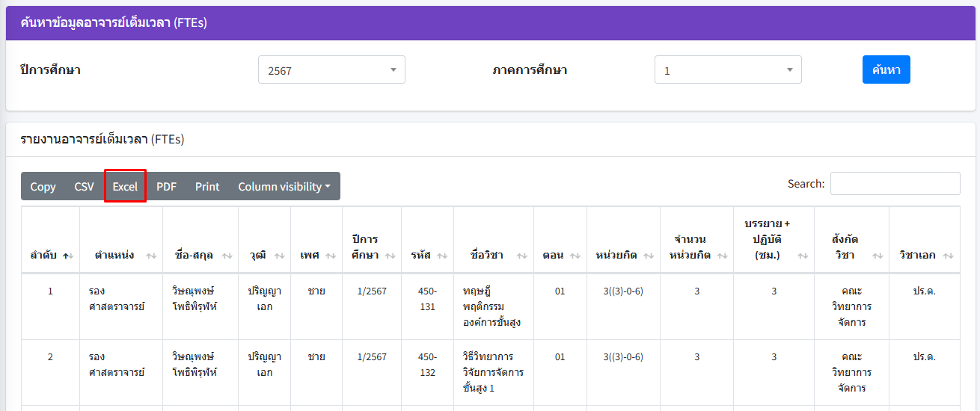
Task: Copy table data to clipboard
Action: click(43, 187)
